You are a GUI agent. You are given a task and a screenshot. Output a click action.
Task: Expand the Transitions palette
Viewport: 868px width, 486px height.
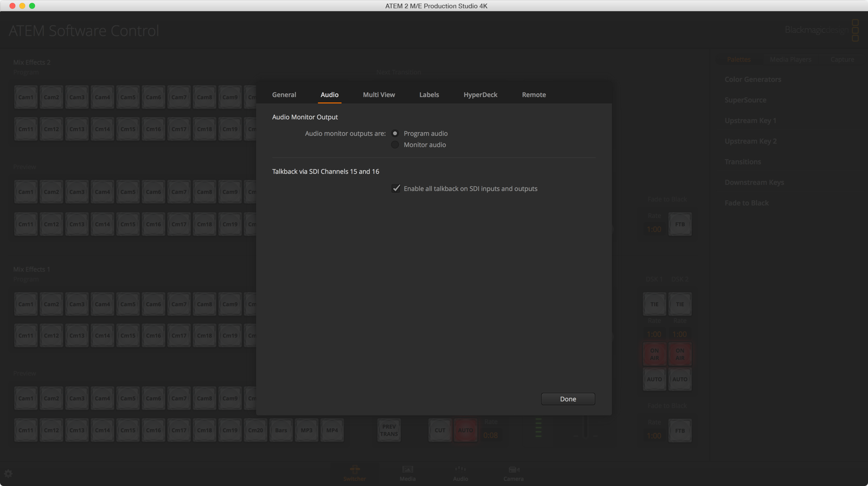[x=743, y=161]
